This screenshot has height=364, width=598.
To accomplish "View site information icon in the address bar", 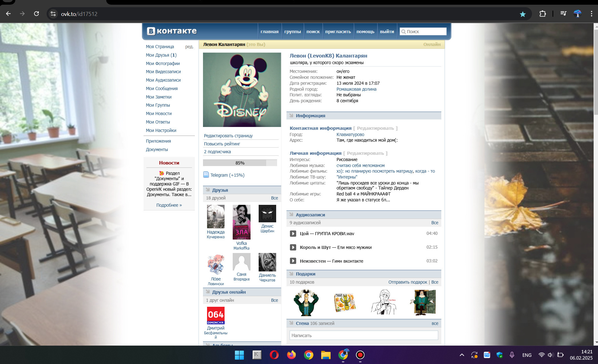I will [53, 14].
